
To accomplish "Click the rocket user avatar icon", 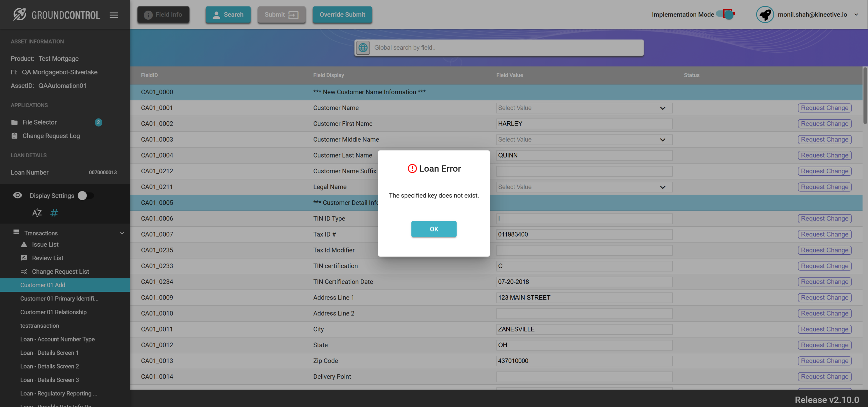I will (765, 15).
